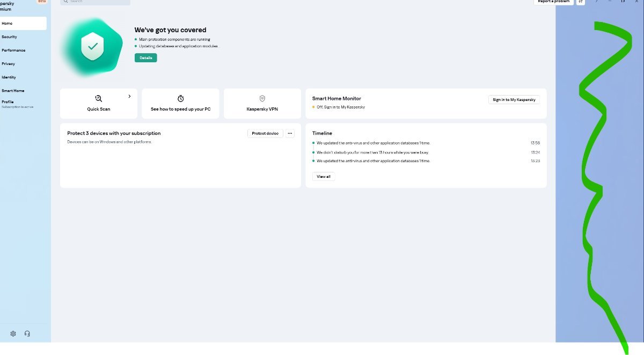Screen dimensions: 644x355
Task: Select the 13:24 'didn't disturb you' timeline entry
Action: pos(426,152)
